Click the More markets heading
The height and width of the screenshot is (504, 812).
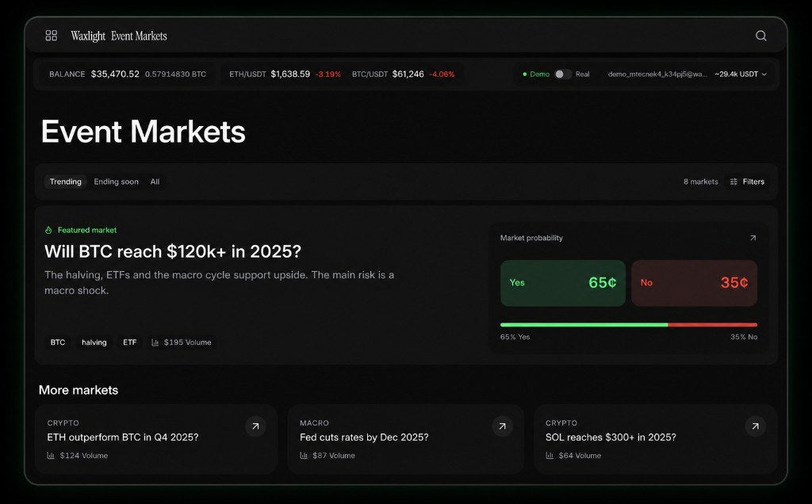coord(79,390)
